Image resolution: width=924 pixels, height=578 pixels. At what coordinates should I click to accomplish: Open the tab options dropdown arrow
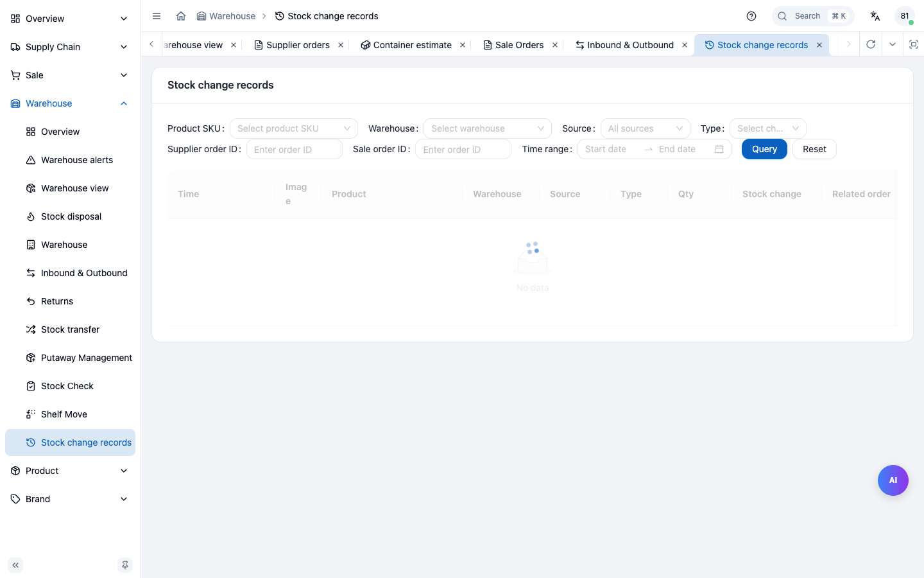click(x=893, y=44)
